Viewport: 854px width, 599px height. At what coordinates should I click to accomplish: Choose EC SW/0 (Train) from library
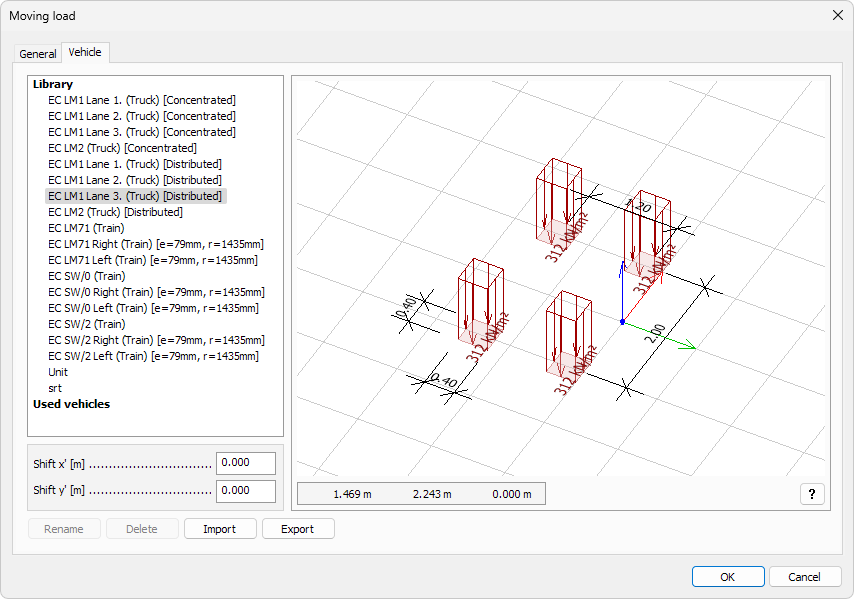86,276
